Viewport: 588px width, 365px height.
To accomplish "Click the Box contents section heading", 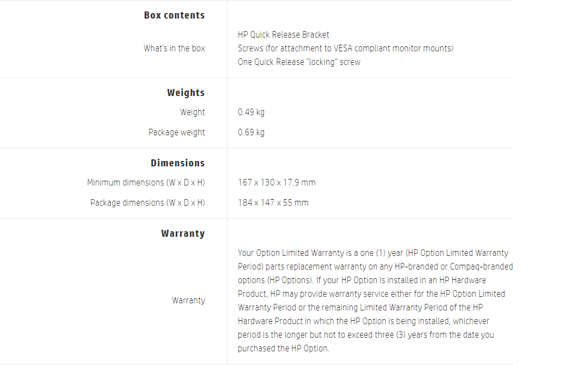I will click(174, 15).
